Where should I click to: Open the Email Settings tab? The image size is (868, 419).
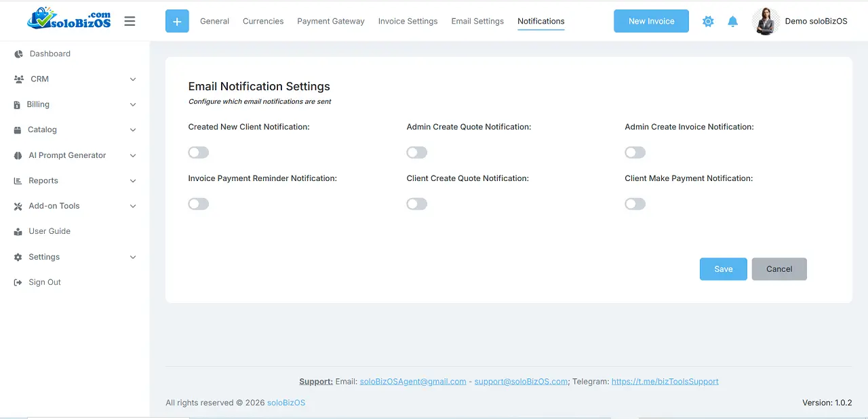click(477, 21)
